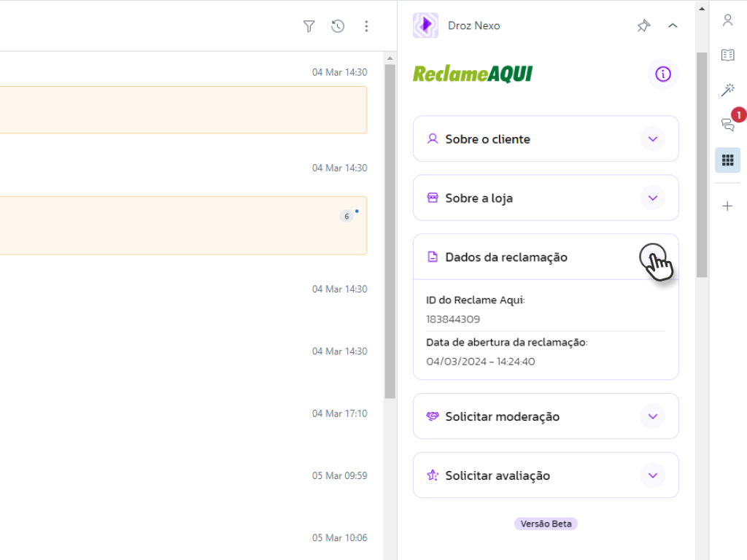
Task: Open the filter icon above the conversation
Action: tap(309, 26)
